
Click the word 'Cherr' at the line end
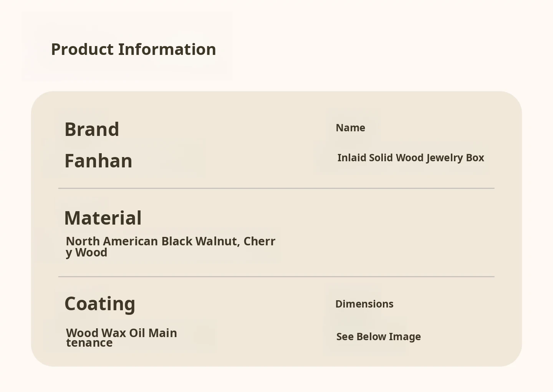(259, 241)
